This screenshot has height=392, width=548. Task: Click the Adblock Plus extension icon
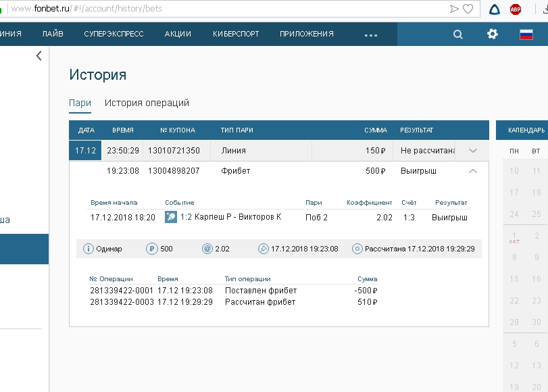516,9
